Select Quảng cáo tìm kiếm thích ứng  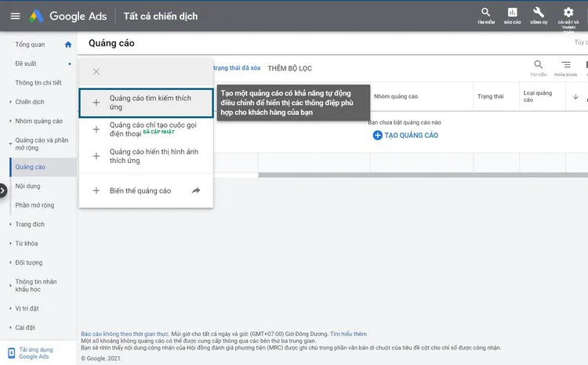146,103
